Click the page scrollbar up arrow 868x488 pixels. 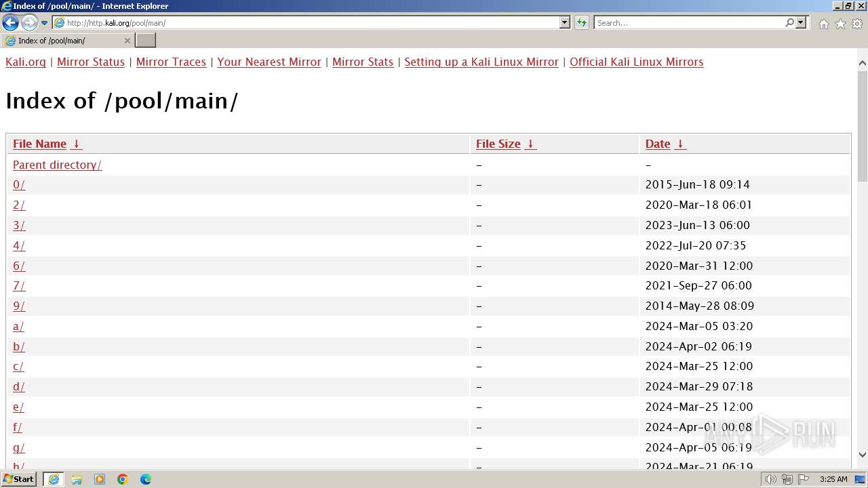(x=863, y=63)
